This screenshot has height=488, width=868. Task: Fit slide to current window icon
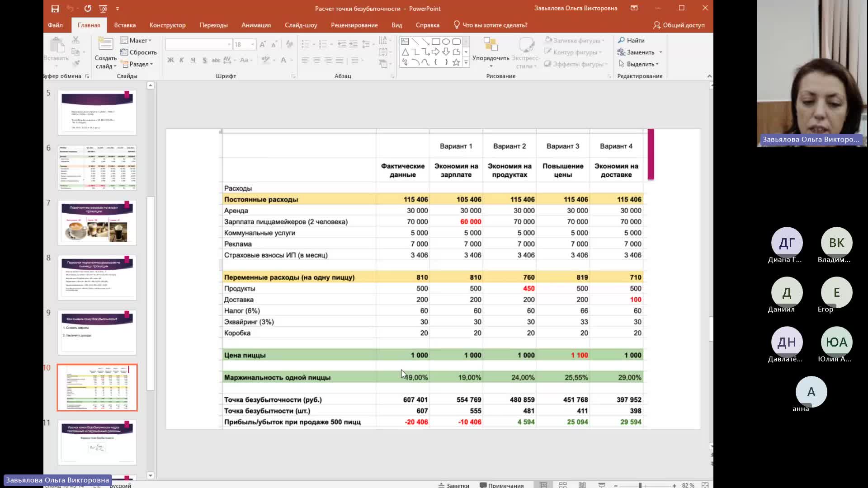tap(705, 485)
